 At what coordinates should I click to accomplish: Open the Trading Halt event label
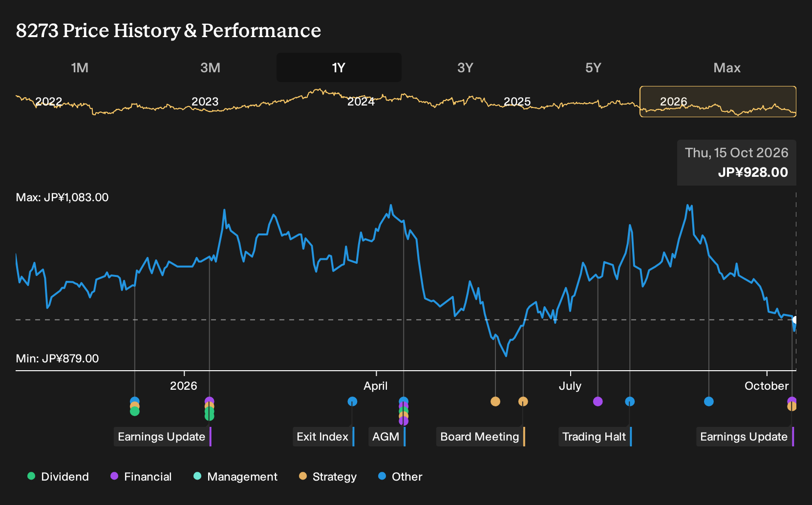click(x=594, y=437)
